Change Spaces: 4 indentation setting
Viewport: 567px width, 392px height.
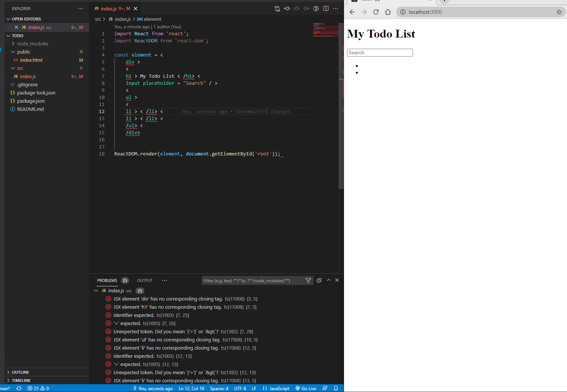click(219, 388)
